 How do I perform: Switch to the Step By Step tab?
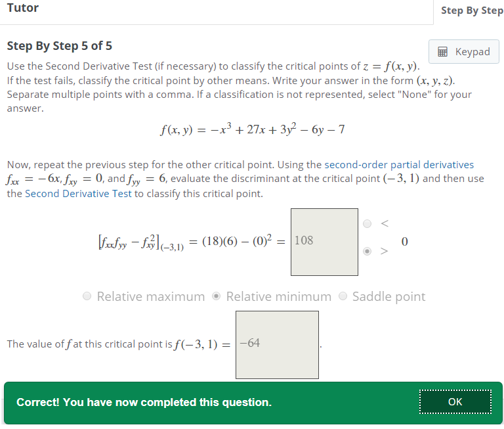(x=472, y=11)
